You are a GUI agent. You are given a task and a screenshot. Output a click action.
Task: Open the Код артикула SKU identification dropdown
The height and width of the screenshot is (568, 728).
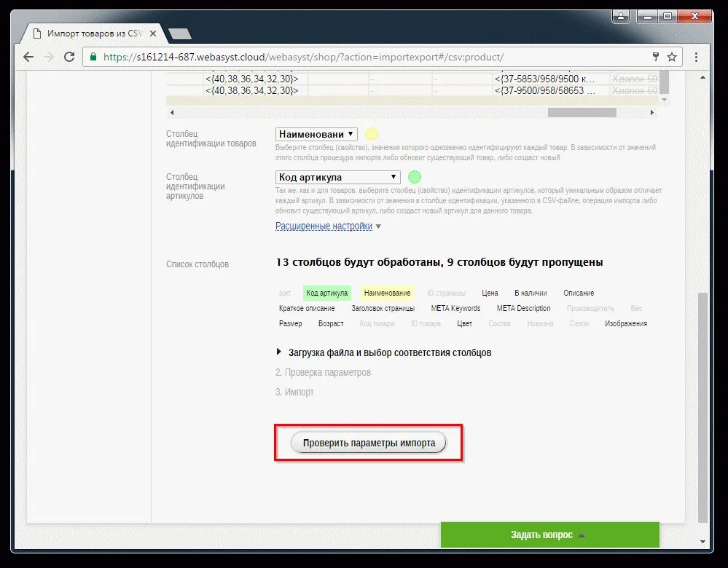click(x=337, y=177)
